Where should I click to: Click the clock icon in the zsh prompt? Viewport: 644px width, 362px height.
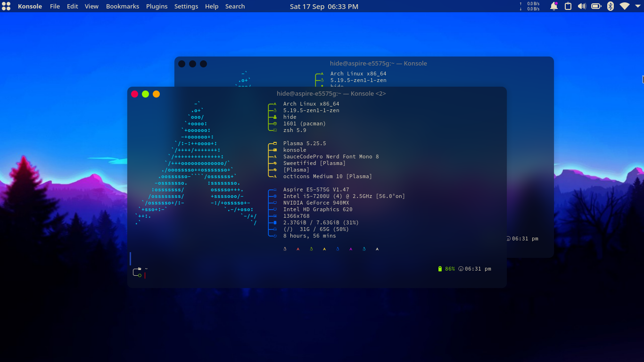(x=461, y=269)
